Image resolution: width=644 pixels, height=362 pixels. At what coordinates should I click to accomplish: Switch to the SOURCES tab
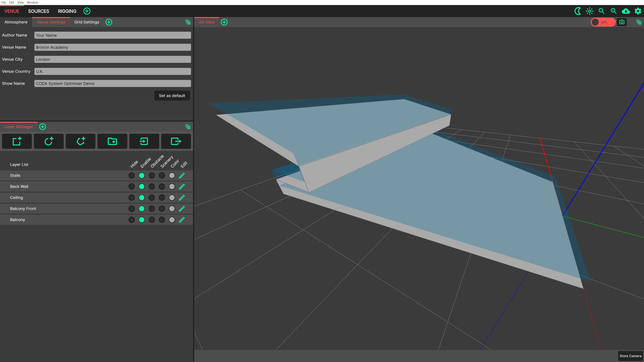(39, 11)
